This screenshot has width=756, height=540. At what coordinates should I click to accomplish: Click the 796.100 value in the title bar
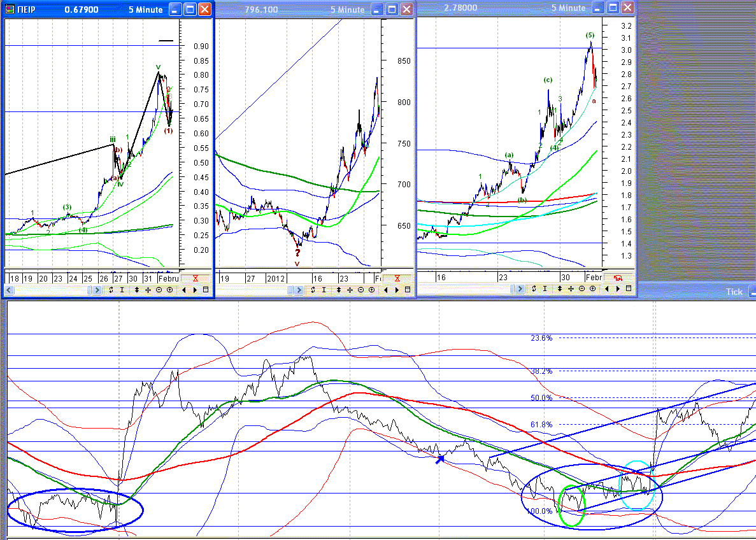[x=261, y=10]
